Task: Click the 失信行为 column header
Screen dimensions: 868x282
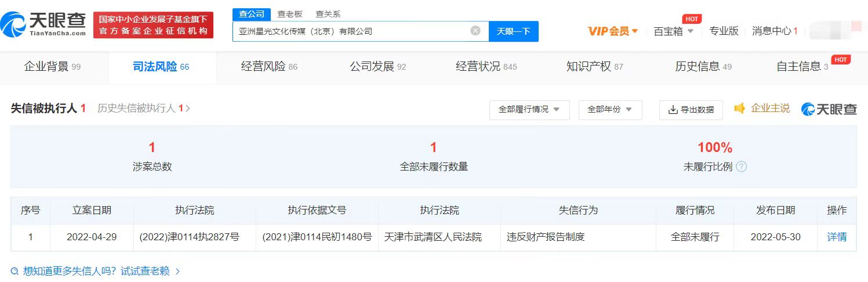Action: (578, 210)
